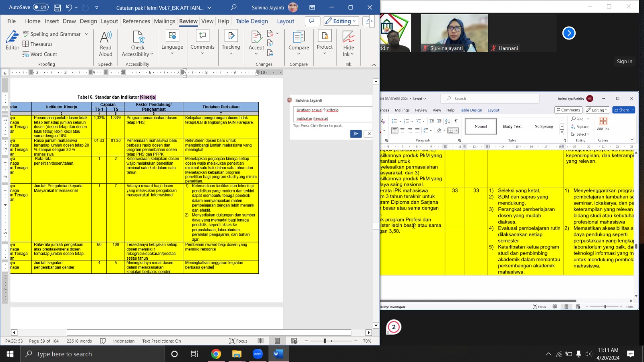This screenshot has width=644, height=362.
Task: Click the Save icon in title bar
Action: click(57, 8)
